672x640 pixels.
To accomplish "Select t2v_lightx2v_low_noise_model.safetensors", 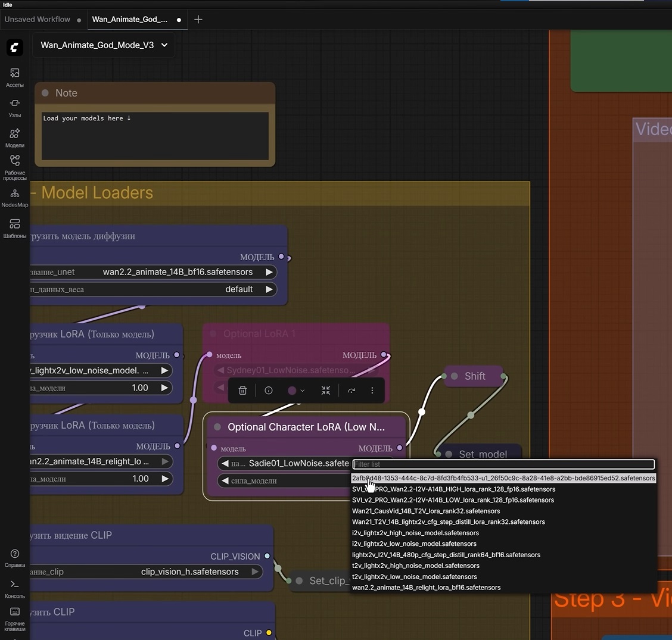I will (x=503, y=577).
